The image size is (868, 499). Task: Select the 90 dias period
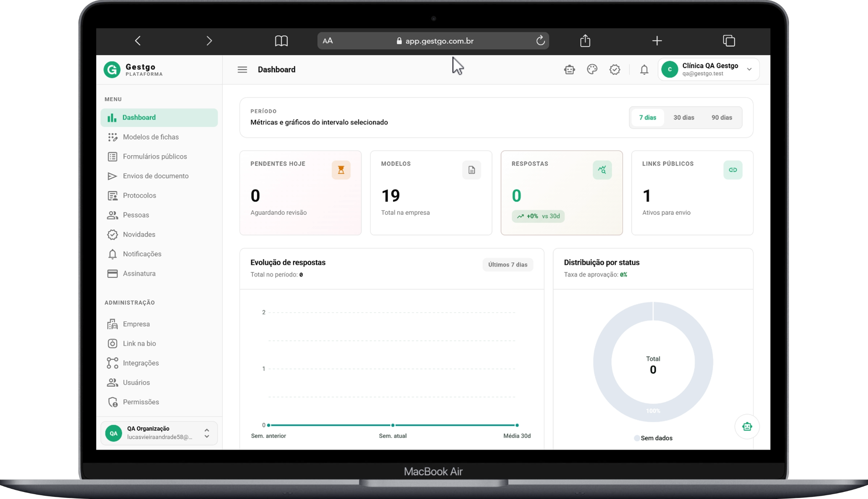[x=722, y=118]
